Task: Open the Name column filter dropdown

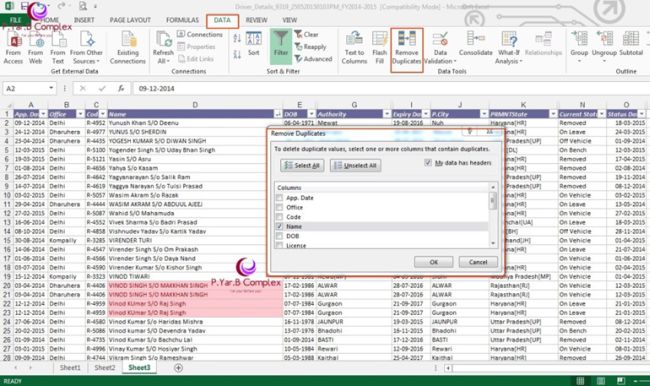Action: pos(277,114)
